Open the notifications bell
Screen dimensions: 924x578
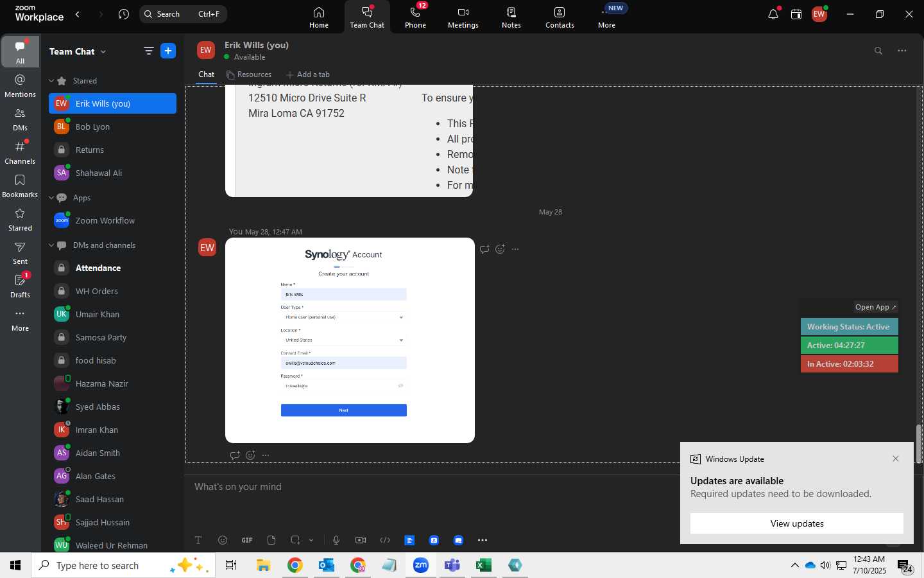coord(773,14)
